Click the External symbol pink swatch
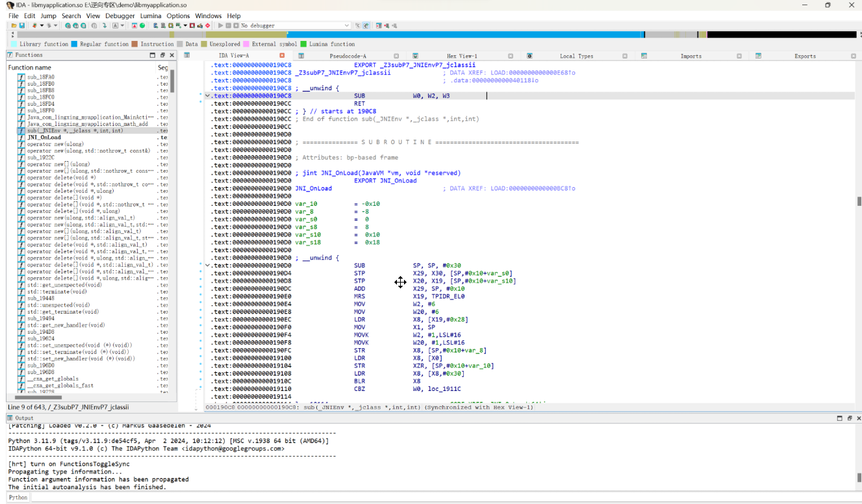 pos(246,44)
